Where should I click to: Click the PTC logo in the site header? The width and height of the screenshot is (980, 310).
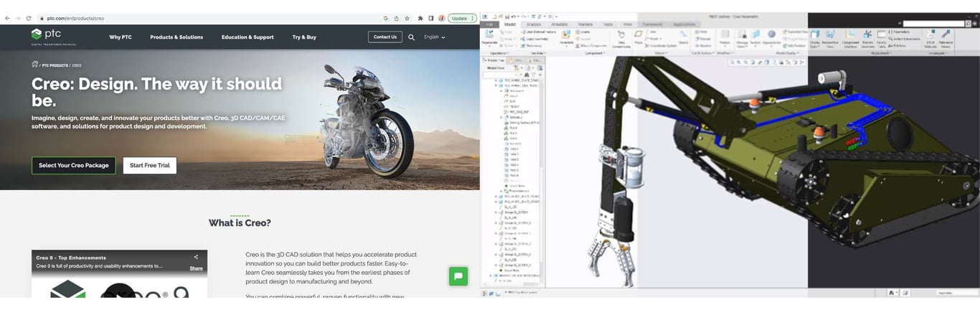[x=47, y=34]
